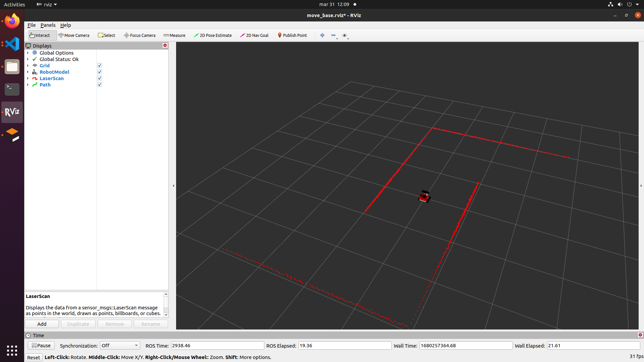This screenshot has width=644, height=362.
Task: Open the Help menu
Action: pyautogui.click(x=65, y=25)
